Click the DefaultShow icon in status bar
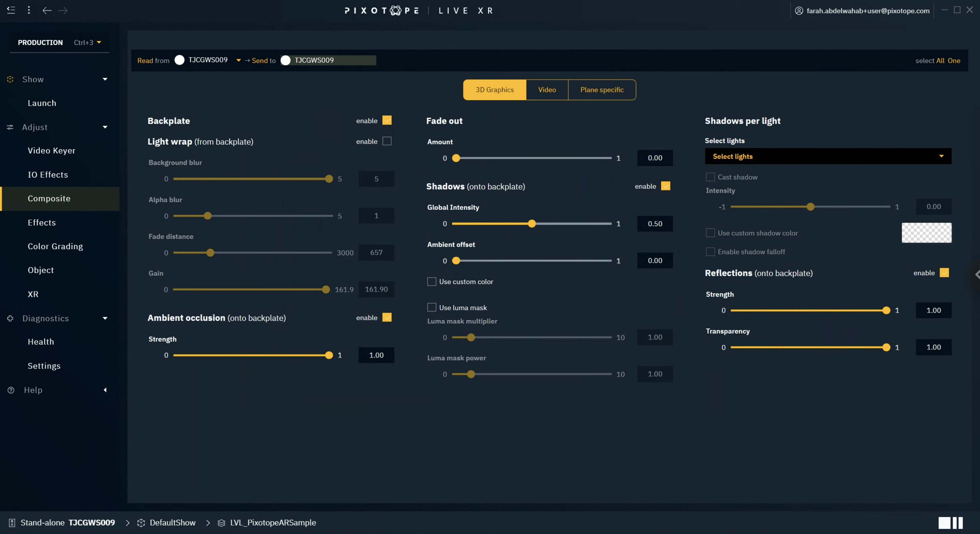 (x=141, y=523)
